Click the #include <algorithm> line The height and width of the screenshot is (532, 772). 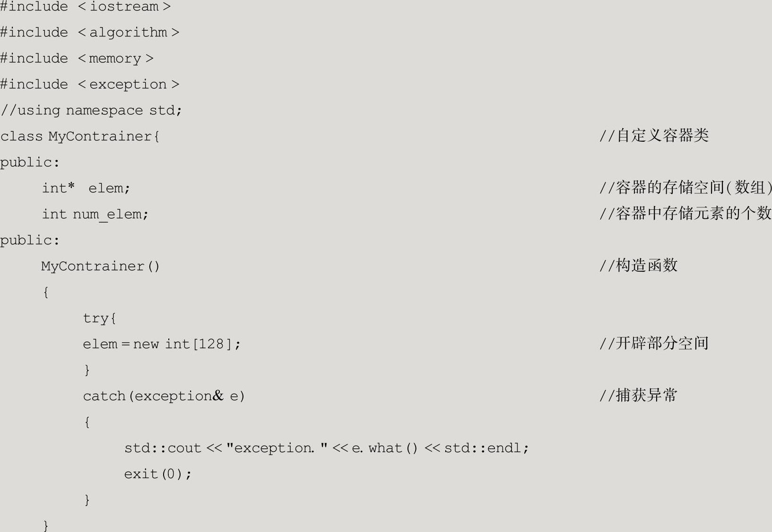coord(90,33)
